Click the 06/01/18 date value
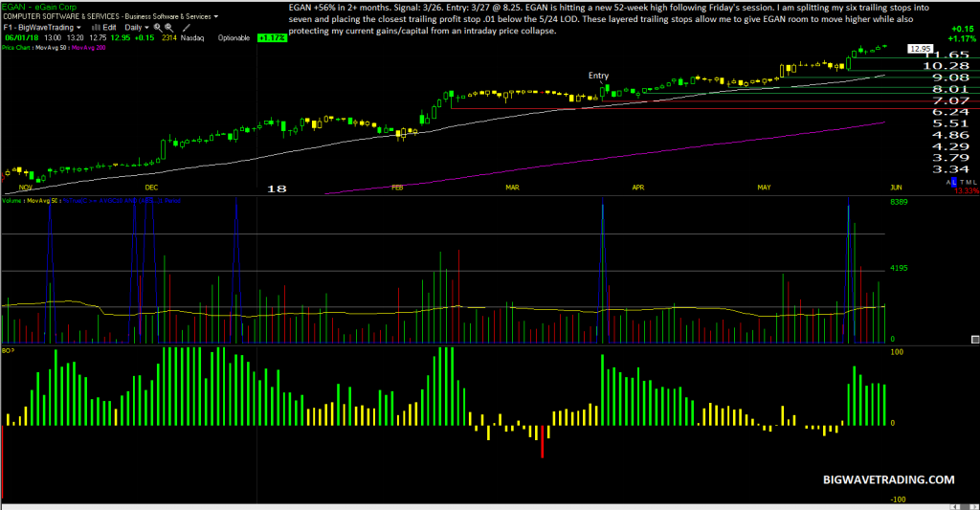 tap(22, 38)
